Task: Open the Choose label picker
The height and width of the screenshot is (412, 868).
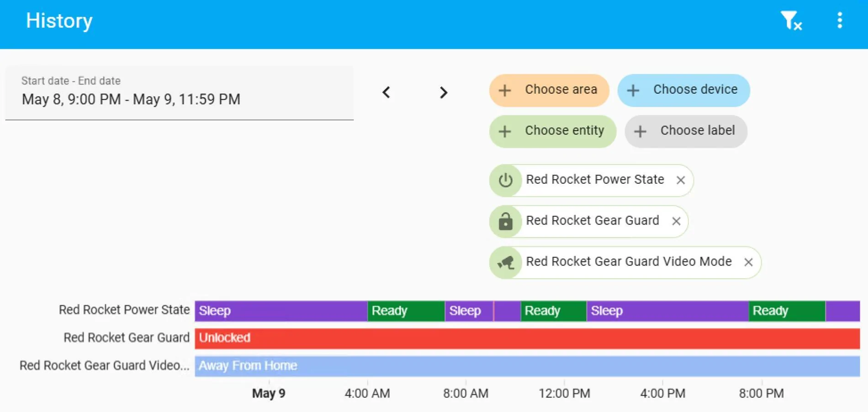Action: (x=686, y=131)
